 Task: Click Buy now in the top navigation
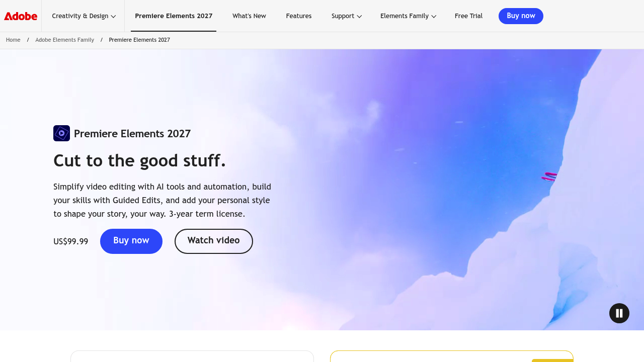521,16
